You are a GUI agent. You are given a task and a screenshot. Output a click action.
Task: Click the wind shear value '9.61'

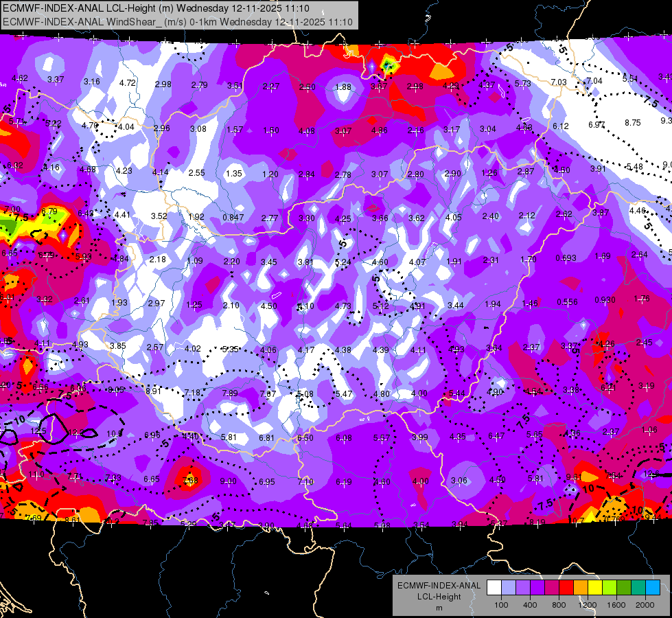coord(574,477)
